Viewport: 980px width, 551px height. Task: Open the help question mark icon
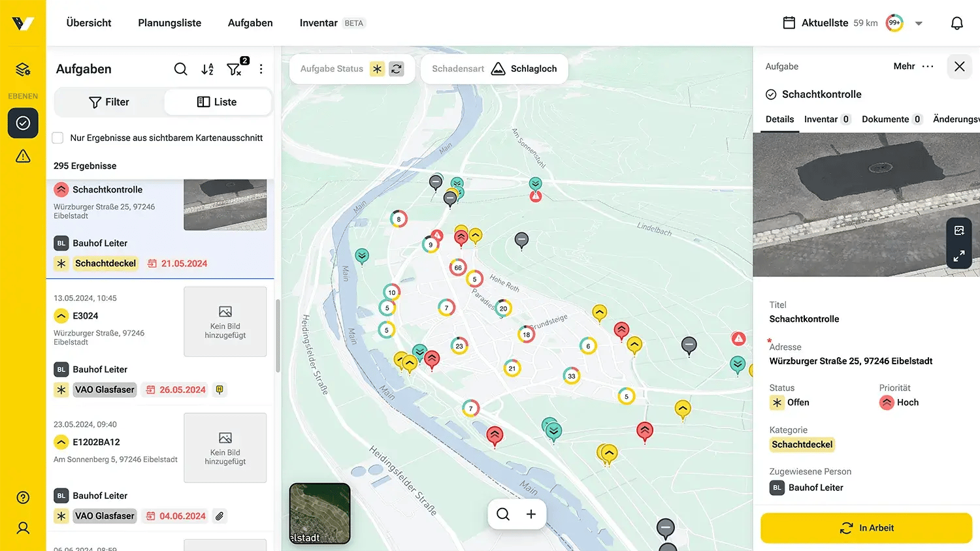tap(23, 497)
